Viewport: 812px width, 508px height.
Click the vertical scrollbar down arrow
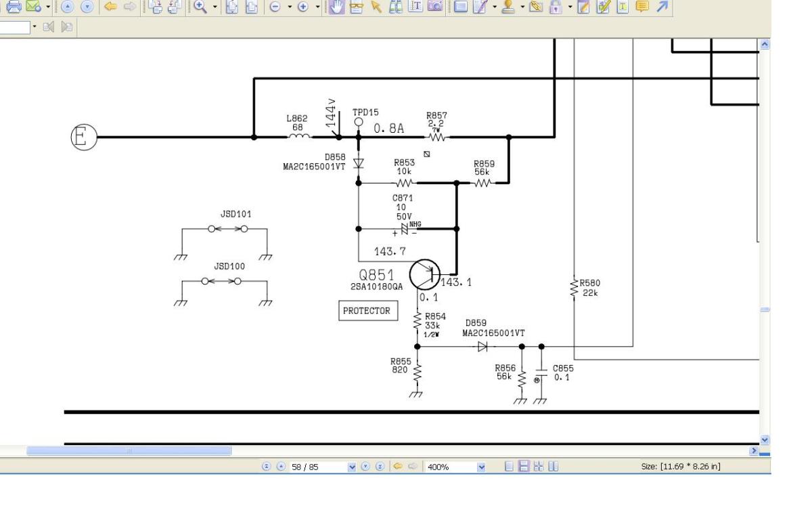click(765, 440)
